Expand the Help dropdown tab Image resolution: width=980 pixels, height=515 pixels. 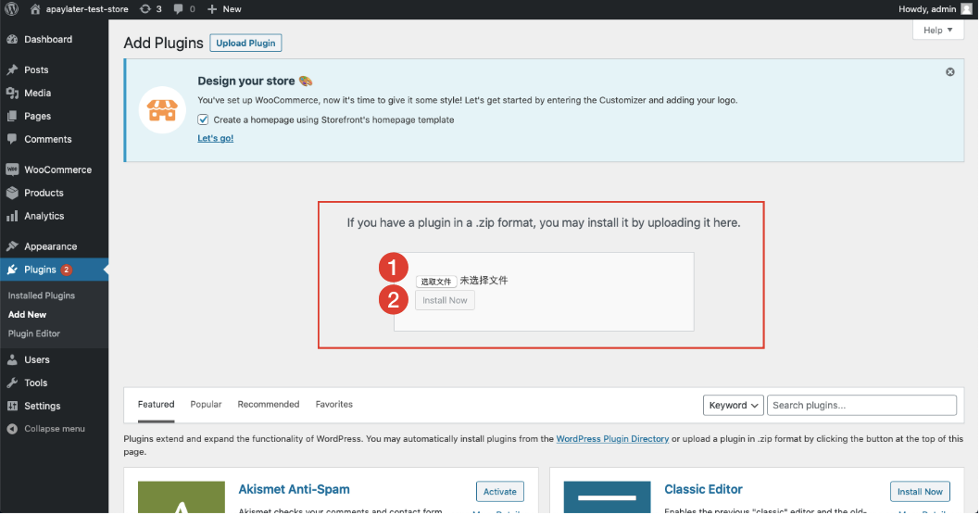click(938, 30)
